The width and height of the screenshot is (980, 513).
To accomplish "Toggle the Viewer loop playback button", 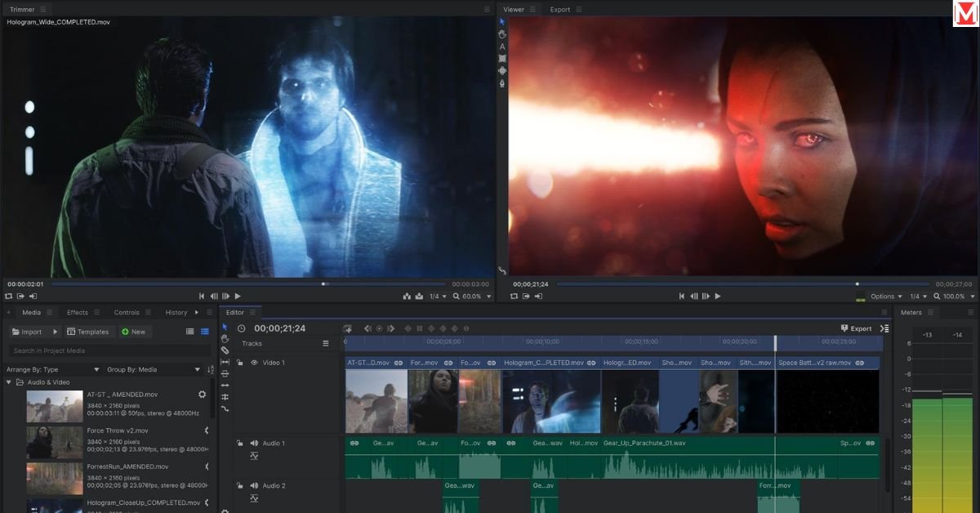I will [x=514, y=296].
